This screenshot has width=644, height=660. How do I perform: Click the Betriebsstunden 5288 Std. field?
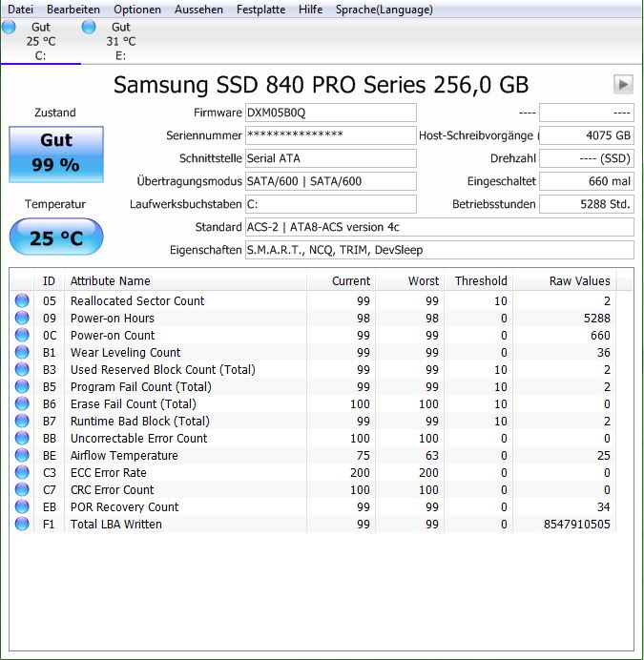point(587,204)
